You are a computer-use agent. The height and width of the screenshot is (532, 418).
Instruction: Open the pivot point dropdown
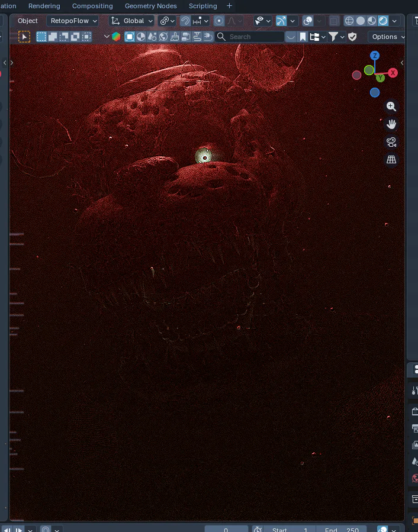pos(167,21)
